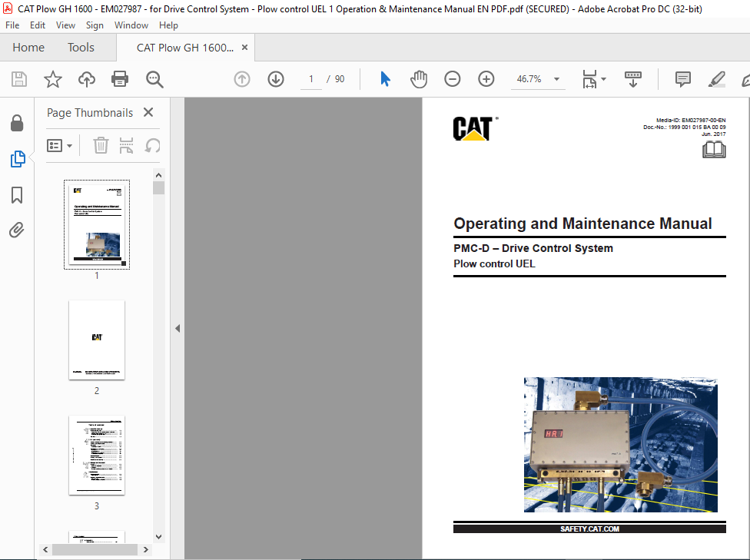
Task: Open Find text magnifier tool
Action: 154,79
